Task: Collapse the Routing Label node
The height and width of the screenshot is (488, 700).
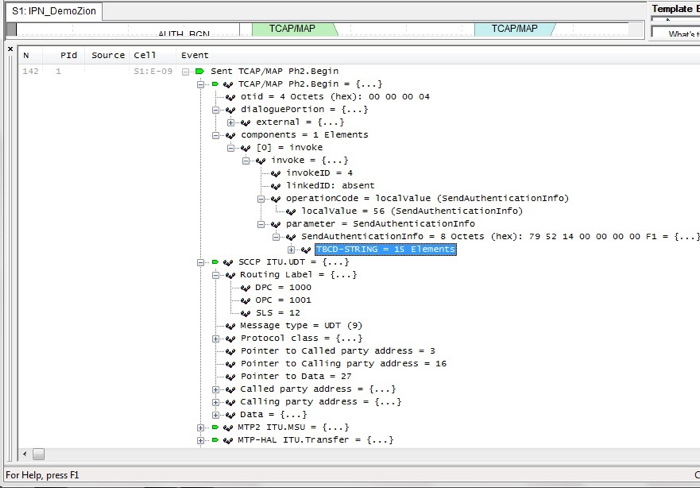Action: click(216, 274)
